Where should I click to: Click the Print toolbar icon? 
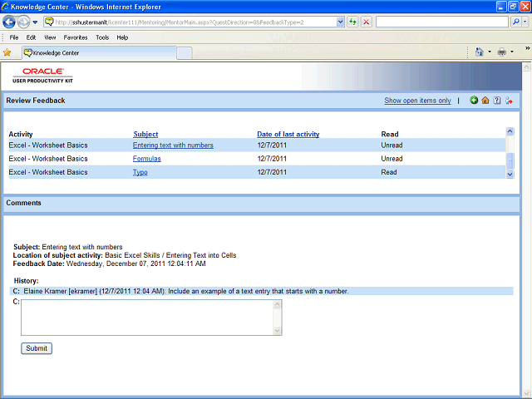tap(502, 52)
